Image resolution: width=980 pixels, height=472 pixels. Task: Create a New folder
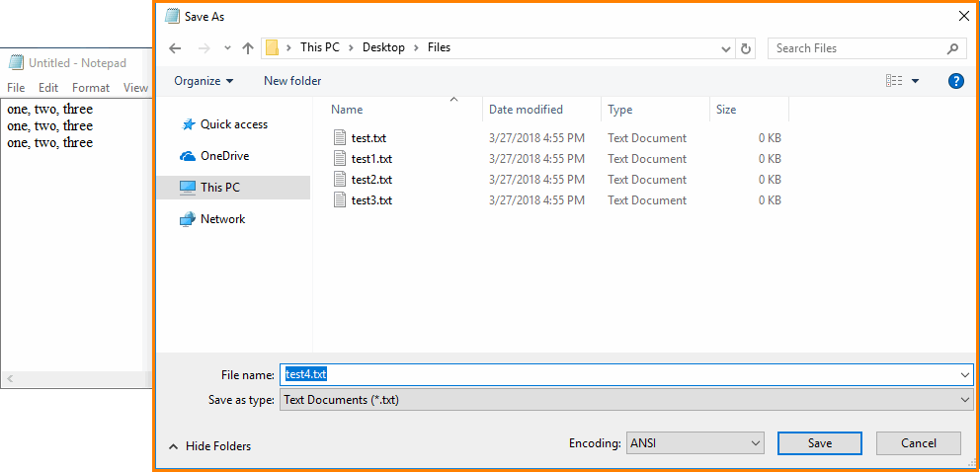pos(292,81)
